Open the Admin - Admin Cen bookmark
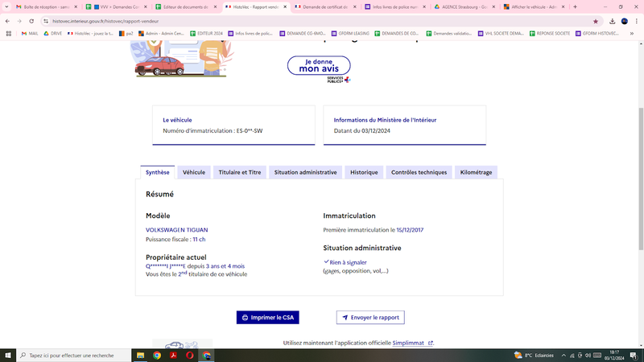Screen dimensions: 644x362 tap(161, 34)
